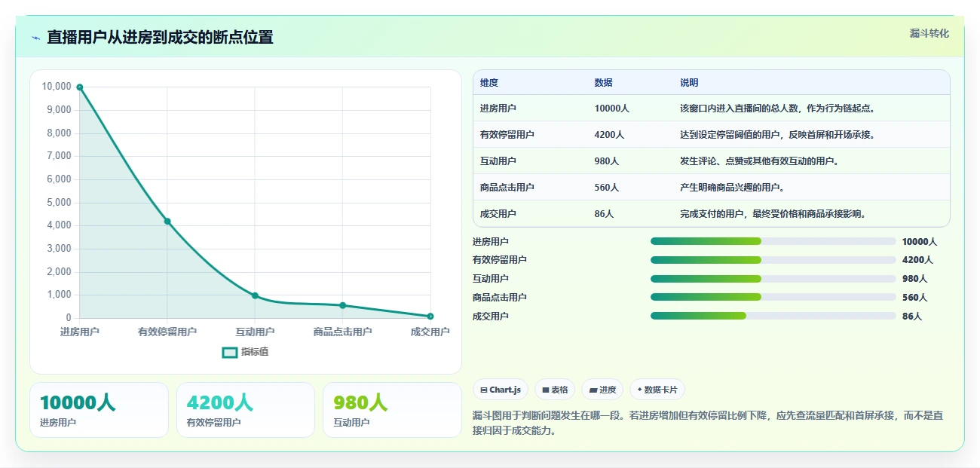Click the description starting 完成支付的用户
This screenshot has height=468, width=980.
(x=773, y=214)
